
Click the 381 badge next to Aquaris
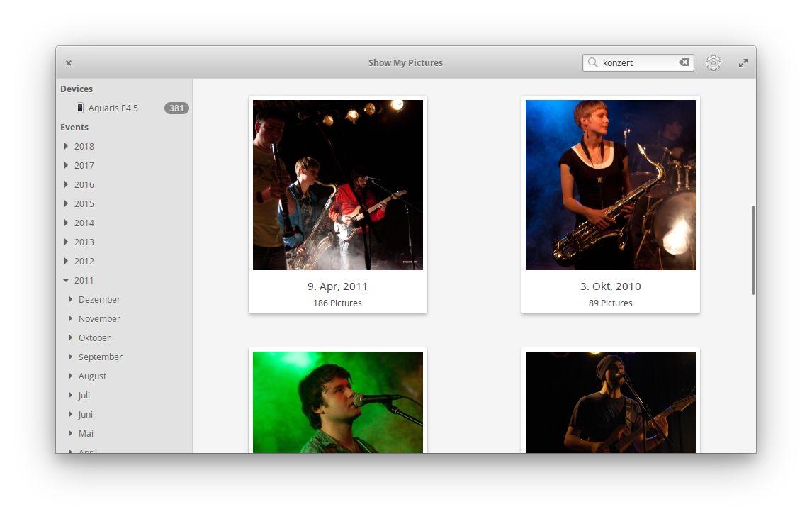point(176,108)
